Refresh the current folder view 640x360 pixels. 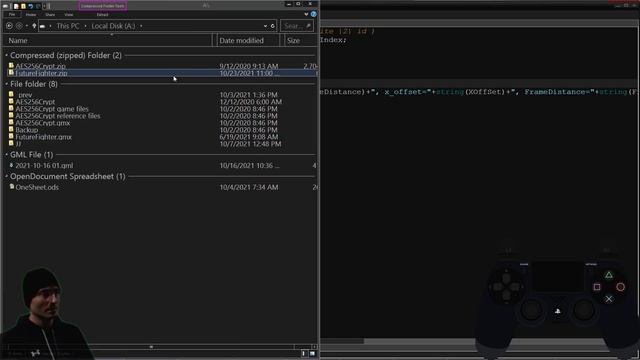click(273, 26)
